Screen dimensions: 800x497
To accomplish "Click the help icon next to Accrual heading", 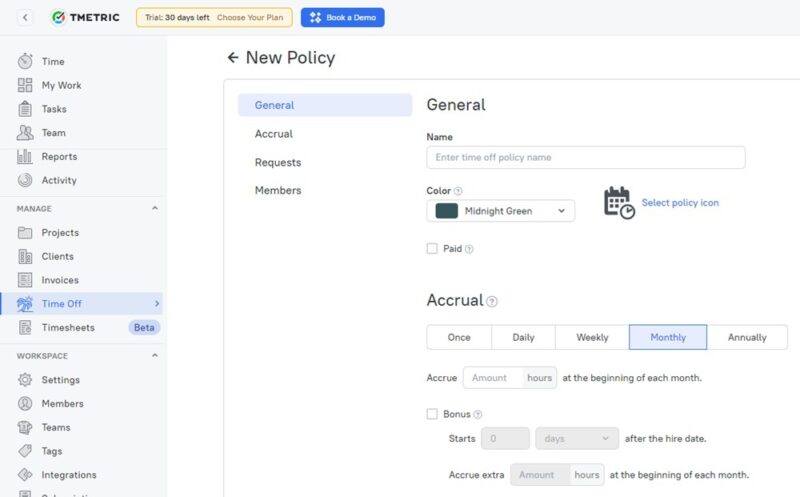I will pyautogui.click(x=492, y=301).
